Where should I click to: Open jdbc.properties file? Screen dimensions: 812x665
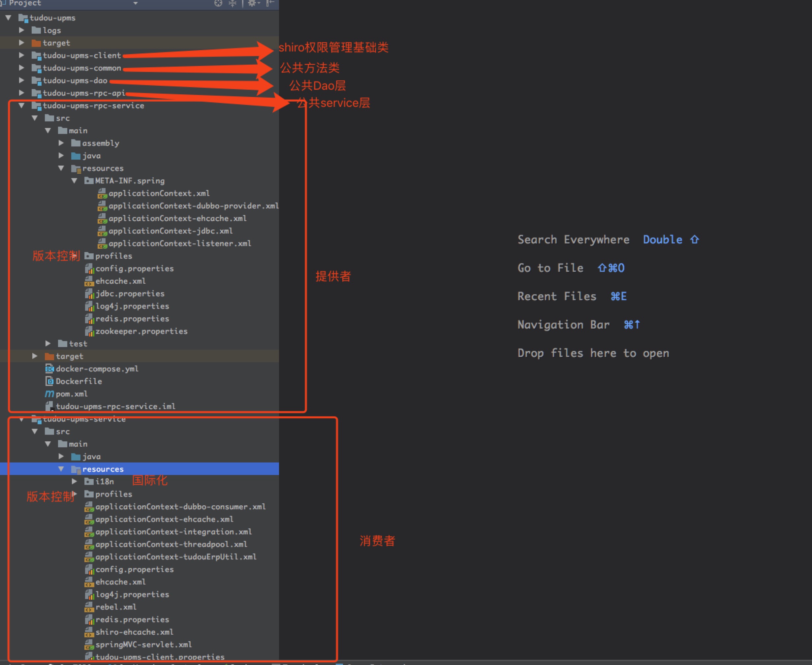[x=130, y=294]
